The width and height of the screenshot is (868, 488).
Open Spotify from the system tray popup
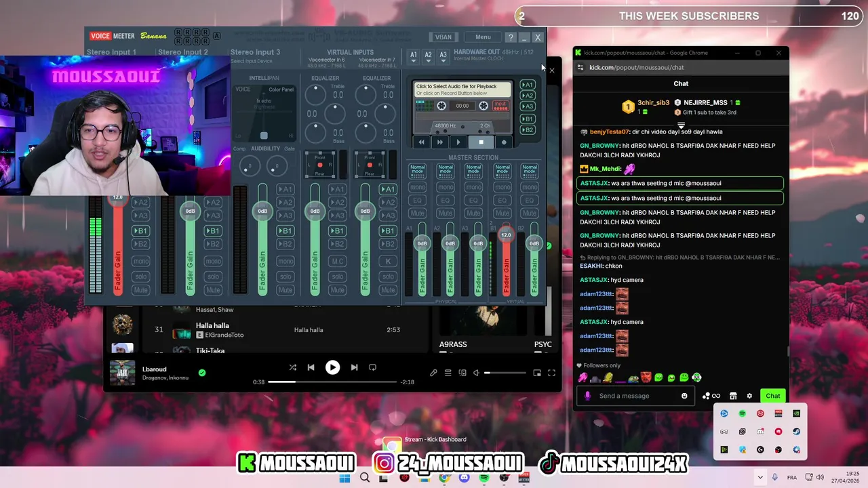pyautogui.click(x=742, y=413)
